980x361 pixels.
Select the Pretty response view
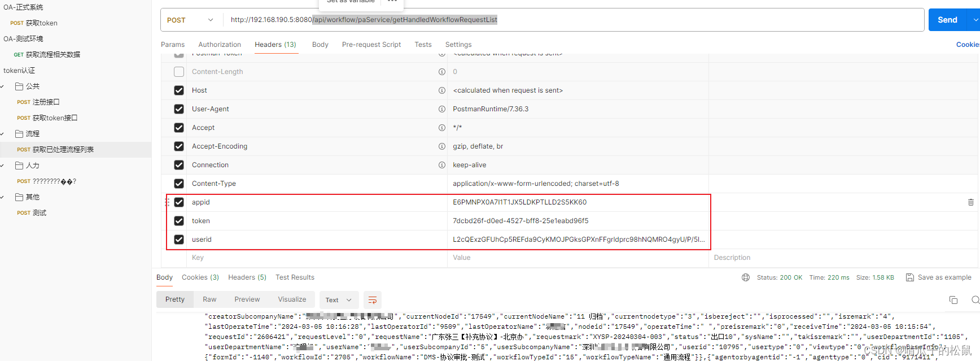[x=175, y=299]
